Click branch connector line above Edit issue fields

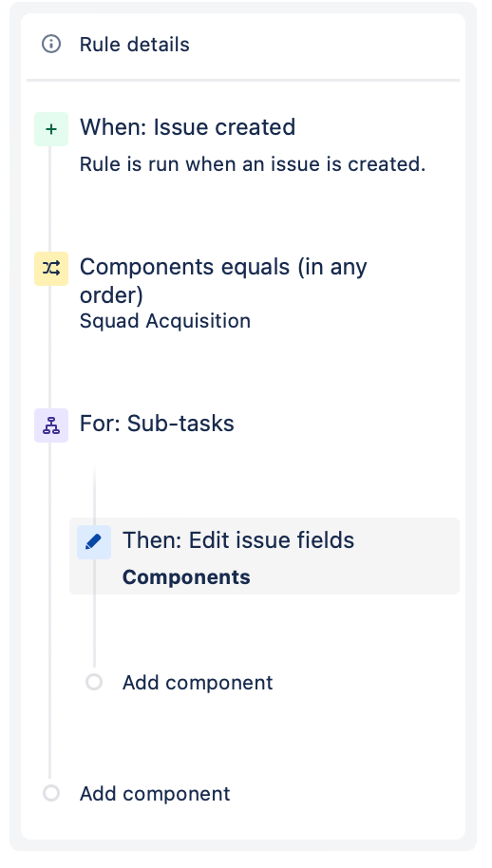click(95, 493)
